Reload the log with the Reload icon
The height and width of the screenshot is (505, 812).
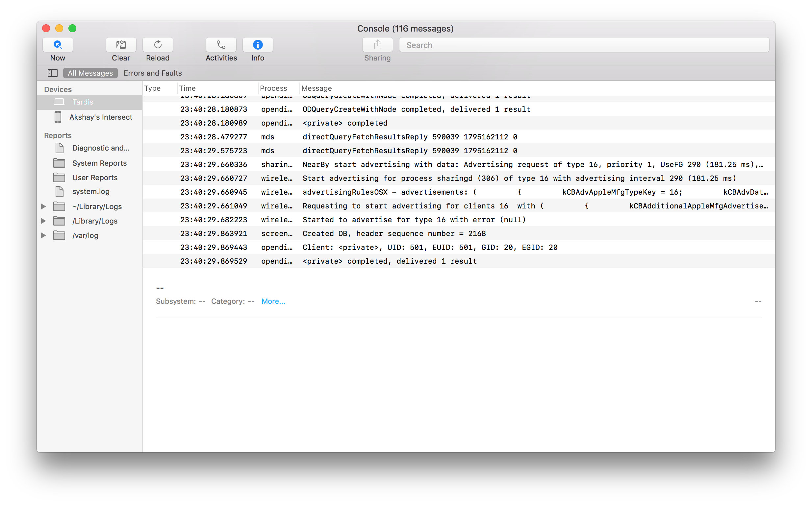point(158,45)
